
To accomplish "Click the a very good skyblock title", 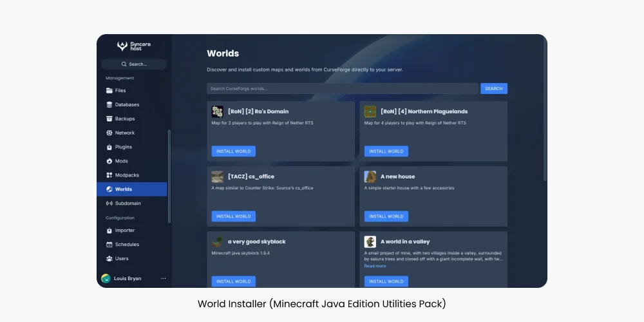I will [x=257, y=242].
